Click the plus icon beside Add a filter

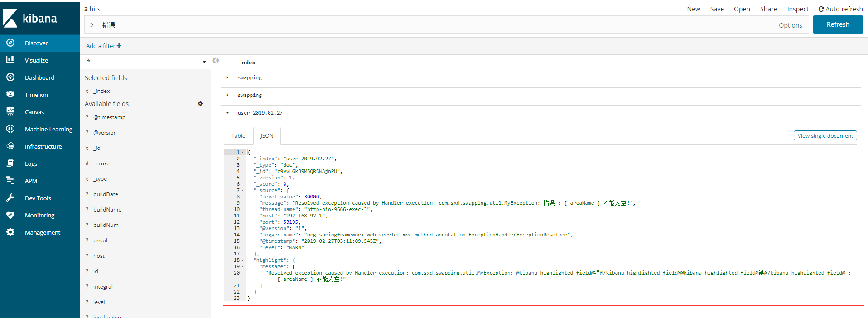(x=119, y=46)
